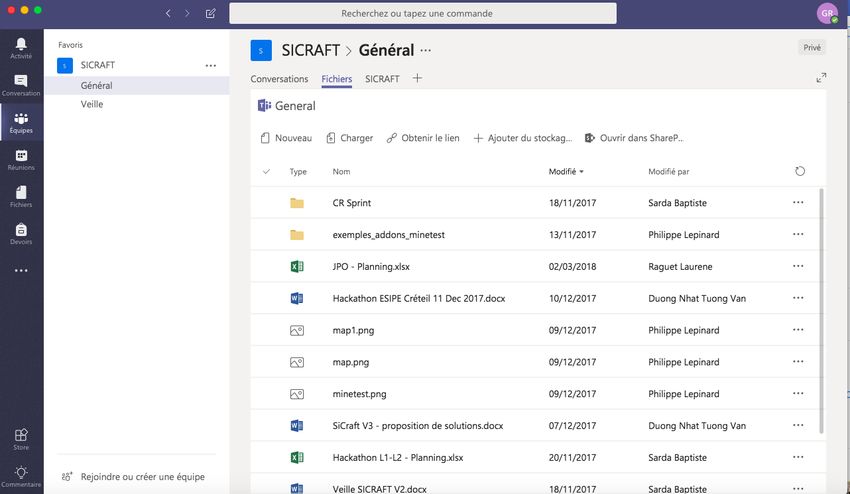Open more options for JPO - Planning.xlsx

coord(798,266)
